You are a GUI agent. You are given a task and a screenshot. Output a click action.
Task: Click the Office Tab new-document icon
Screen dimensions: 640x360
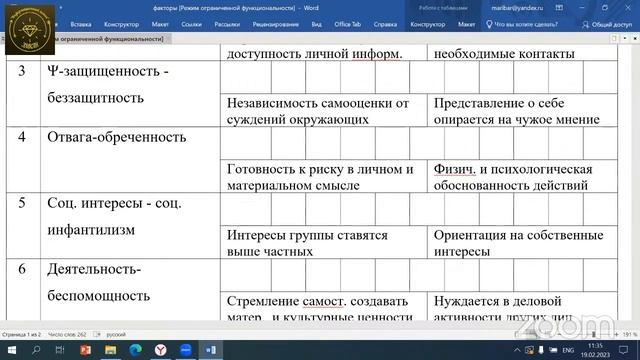pyautogui.click(x=615, y=38)
